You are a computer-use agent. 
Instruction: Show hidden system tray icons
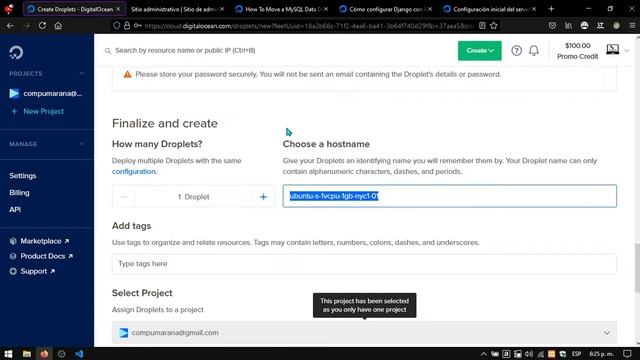coord(483,354)
